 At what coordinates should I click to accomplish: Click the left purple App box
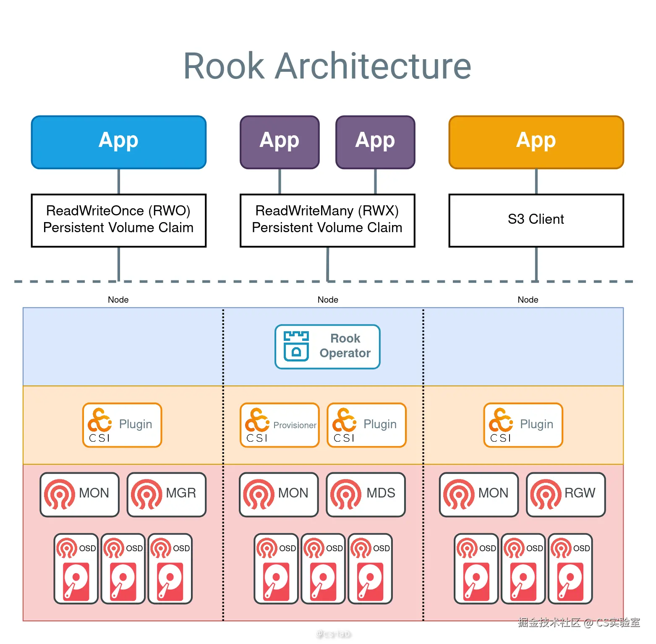click(280, 142)
